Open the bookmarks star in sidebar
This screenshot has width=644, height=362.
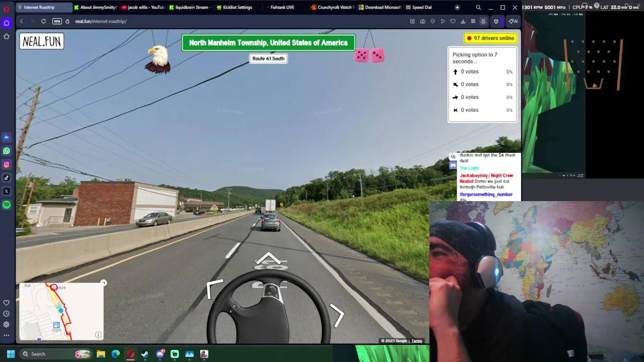pyautogui.click(x=7, y=36)
